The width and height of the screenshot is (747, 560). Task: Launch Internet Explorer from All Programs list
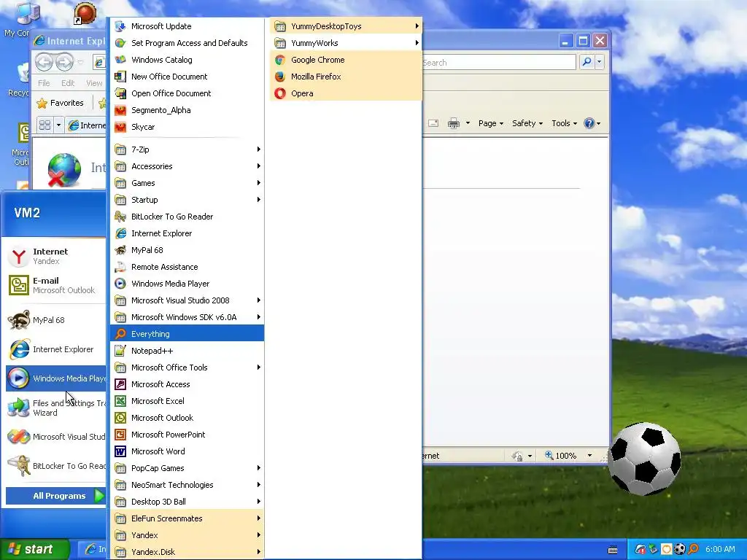[187, 233]
